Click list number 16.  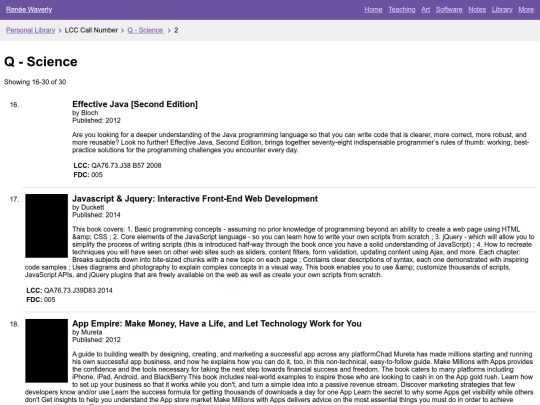tap(14, 105)
